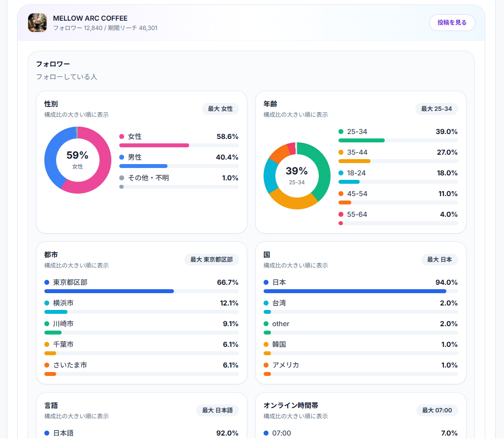Viewport: 504px width, 439px height.
Task: Click the 性別 card heading
Action: (51, 104)
